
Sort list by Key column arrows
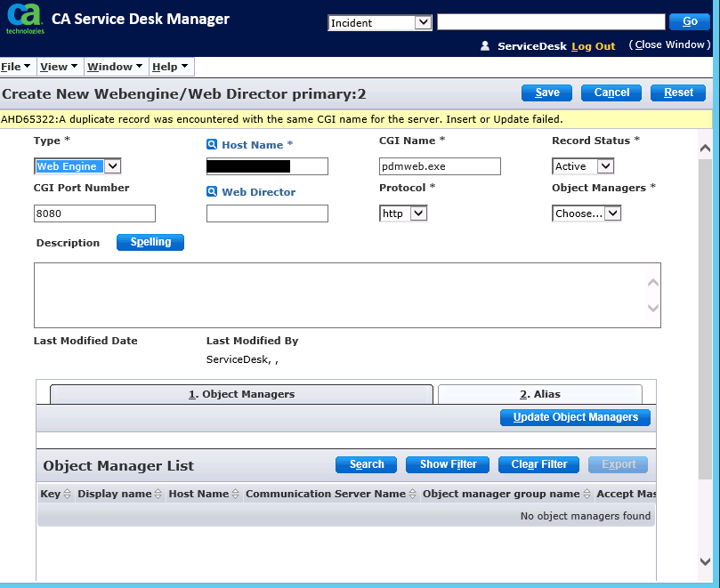(68, 494)
